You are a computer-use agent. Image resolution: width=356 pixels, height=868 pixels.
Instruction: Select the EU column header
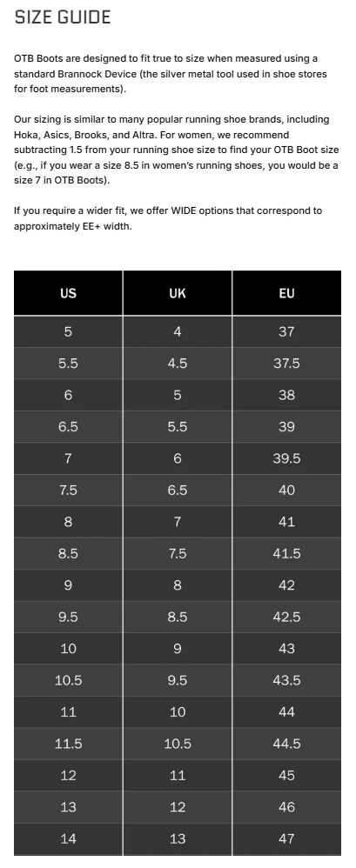[286, 293]
